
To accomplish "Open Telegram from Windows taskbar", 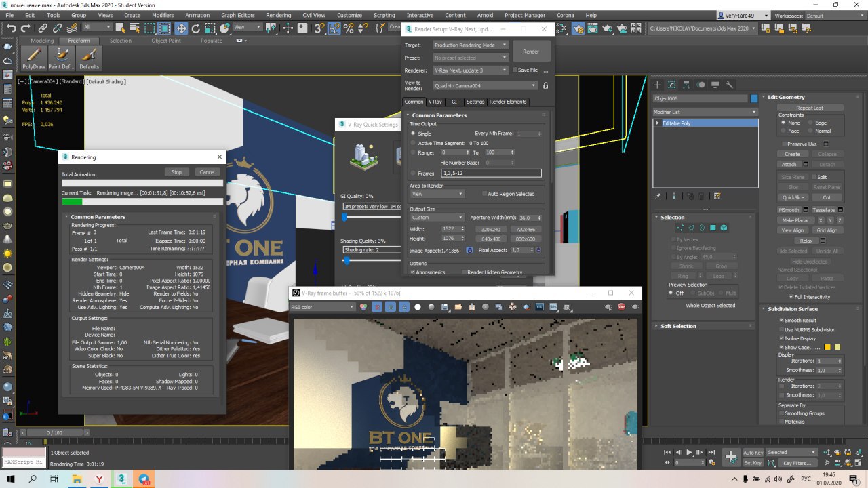I will pos(143,479).
